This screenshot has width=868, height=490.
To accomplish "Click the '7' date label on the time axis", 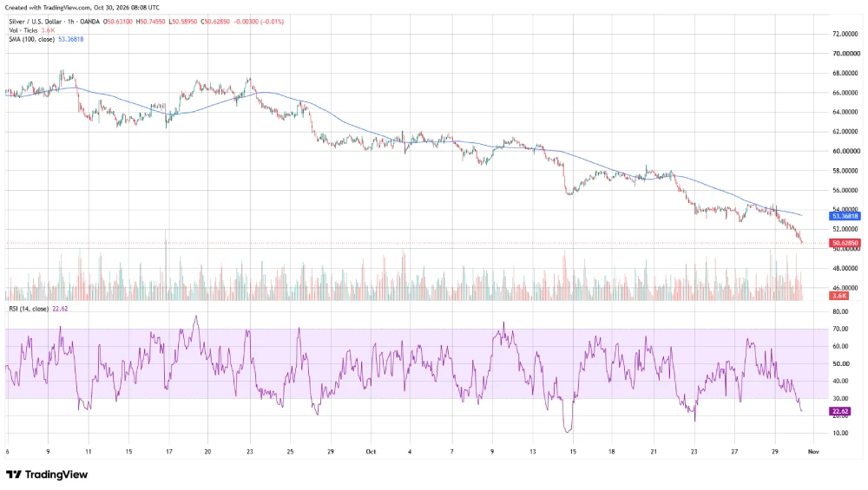I will pos(451,452).
